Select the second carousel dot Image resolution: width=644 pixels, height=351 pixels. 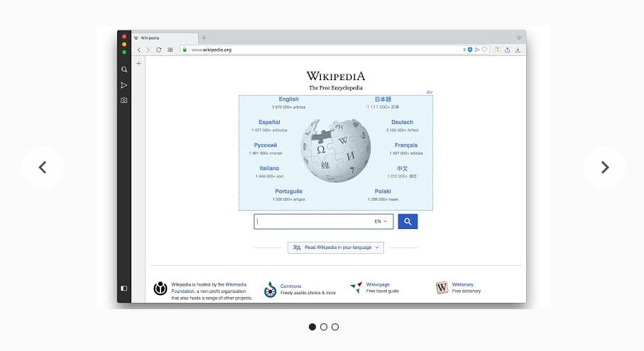pos(324,327)
